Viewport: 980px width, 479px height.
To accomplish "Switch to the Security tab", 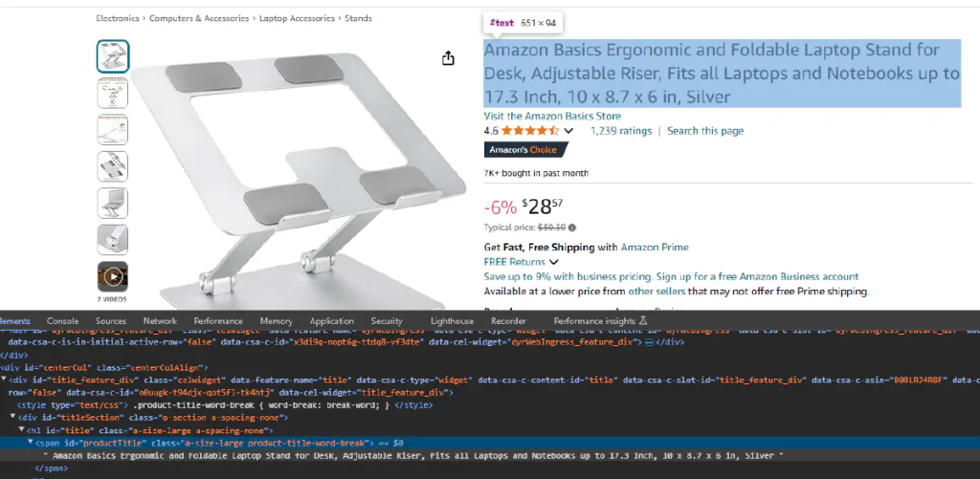I will coord(387,321).
